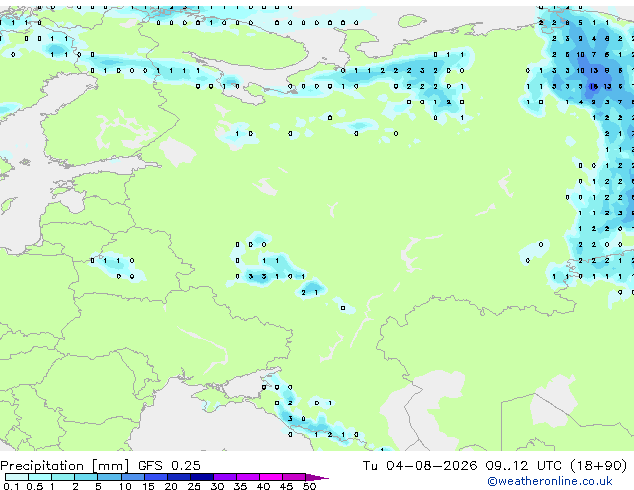Image resolution: width=634 pixels, height=490 pixels.
Task: Click the 10–15 mm legend swatch
Action: [x=132, y=477]
